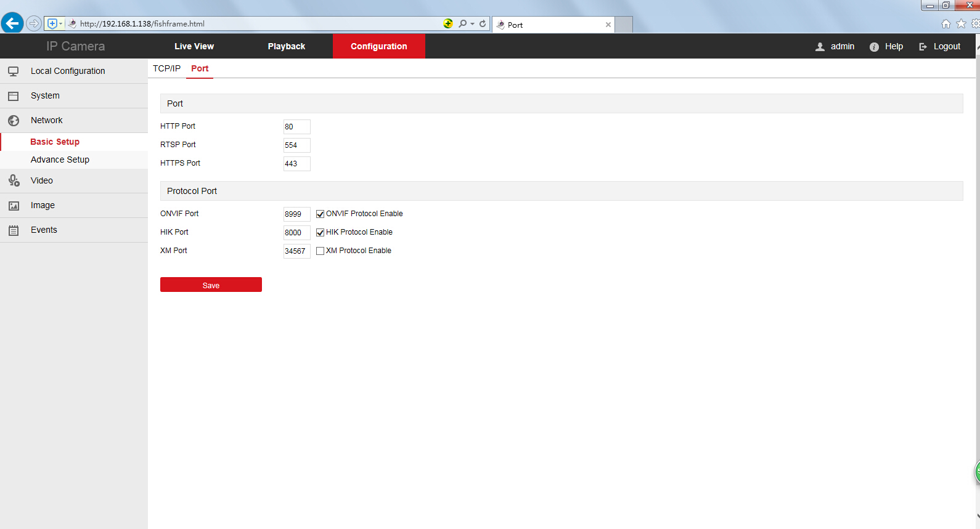Click the red Save button

(211, 285)
